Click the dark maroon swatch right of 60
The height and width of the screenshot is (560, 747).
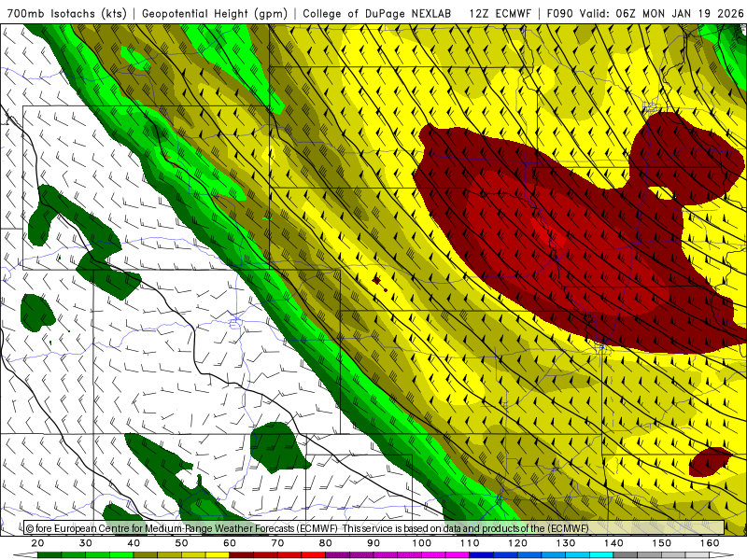pyautogui.click(x=242, y=555)
